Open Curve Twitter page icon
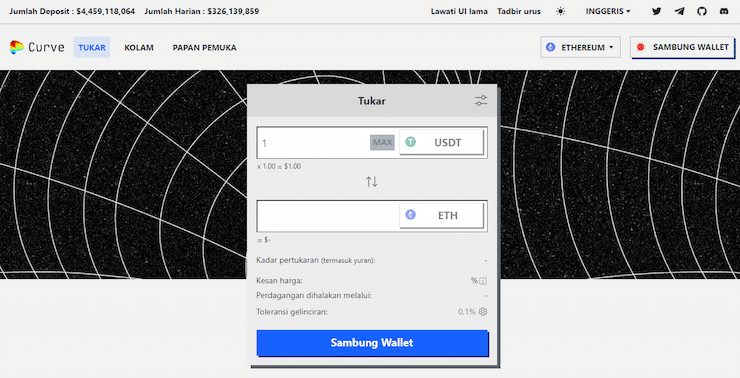The image size is (740, 378). pos(656,11)
